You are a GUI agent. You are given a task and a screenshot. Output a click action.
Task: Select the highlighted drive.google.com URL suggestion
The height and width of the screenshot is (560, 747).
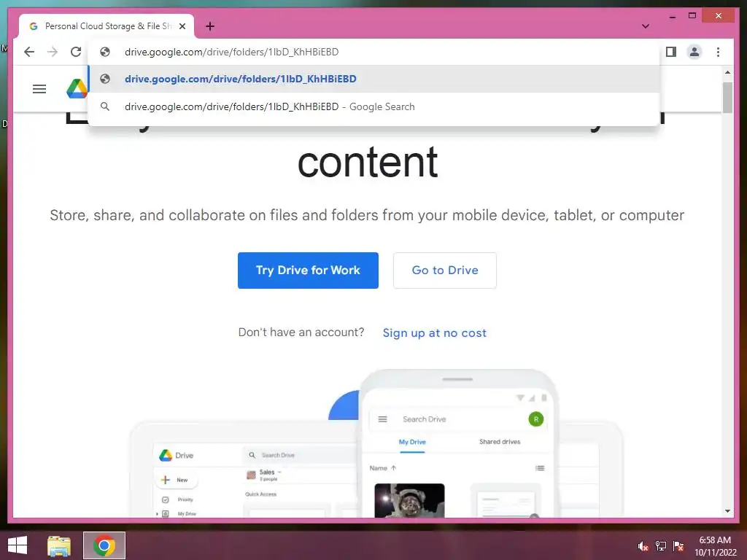click(x=374, y=79)
